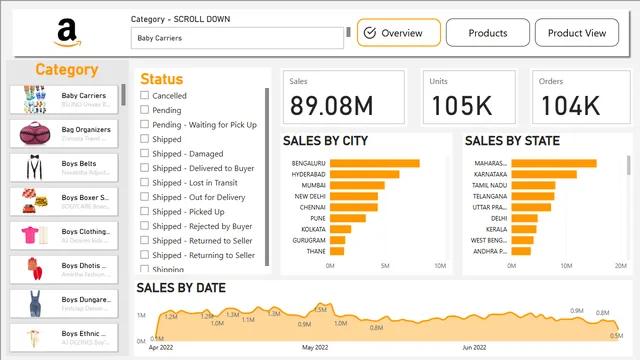Click the SALES BY DATE chart title
The width and height of the screenshot is (640, 360).
coord(181,288)
